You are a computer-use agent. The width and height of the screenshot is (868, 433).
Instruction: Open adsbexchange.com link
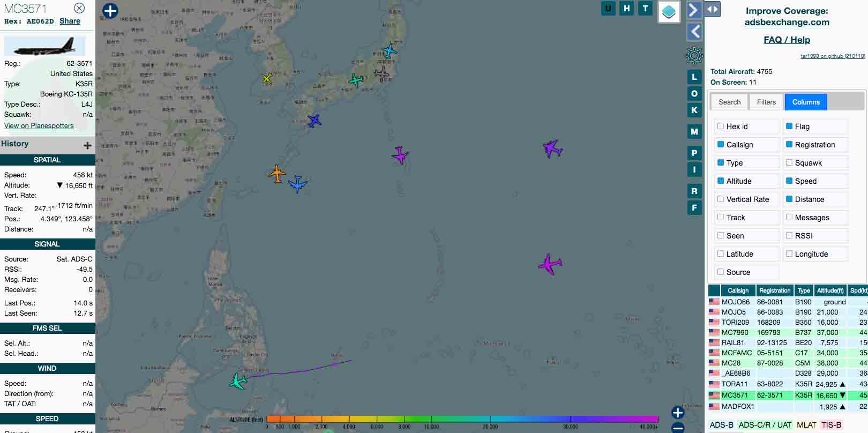787,22
